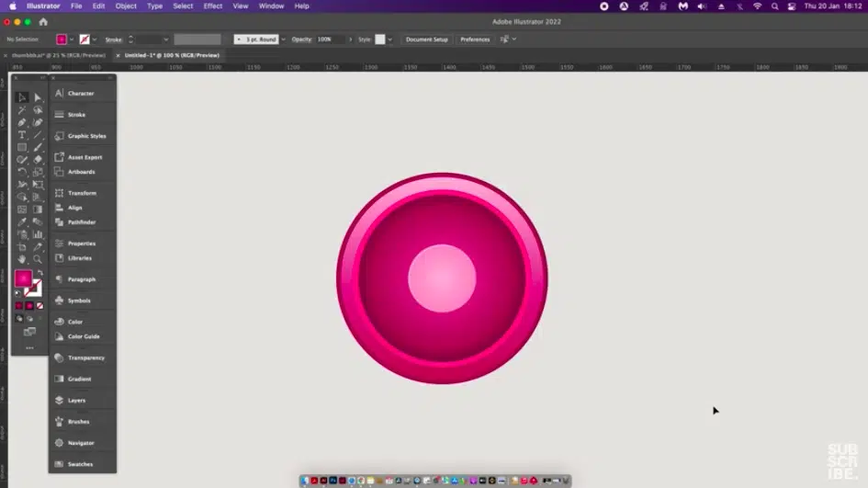
Task: Expand the 3 pt. Round brush dropdown
Action: coord(284,40)
